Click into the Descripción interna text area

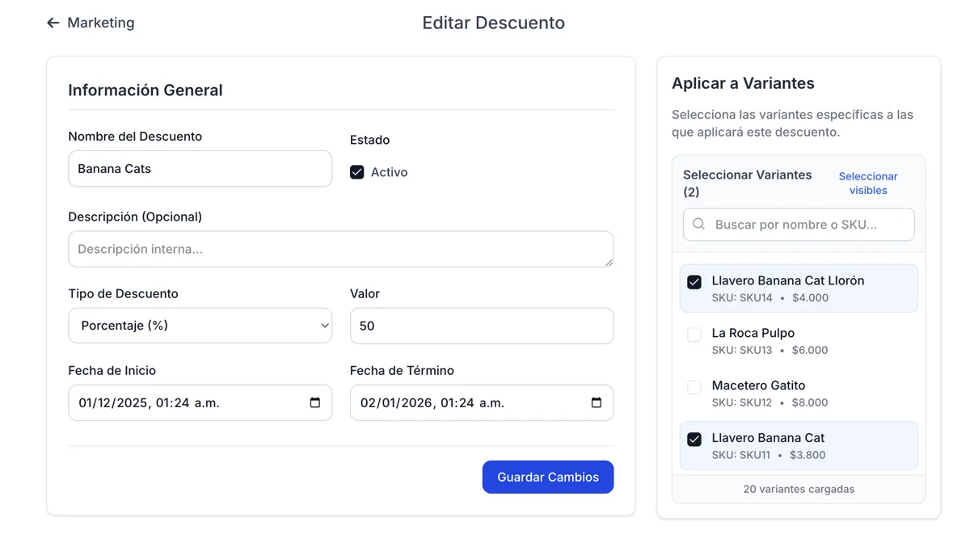click(x=339, y=249)
